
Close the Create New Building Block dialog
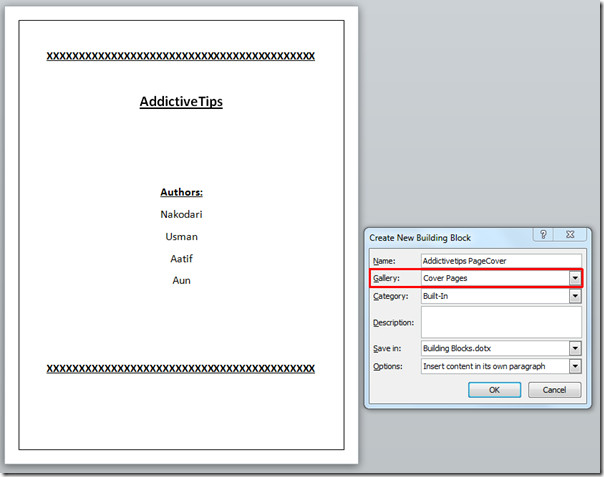pos(570,234)
